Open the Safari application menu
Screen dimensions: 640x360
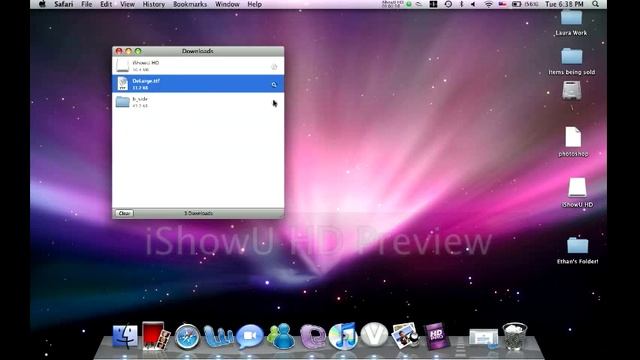(x=64, y=4)
